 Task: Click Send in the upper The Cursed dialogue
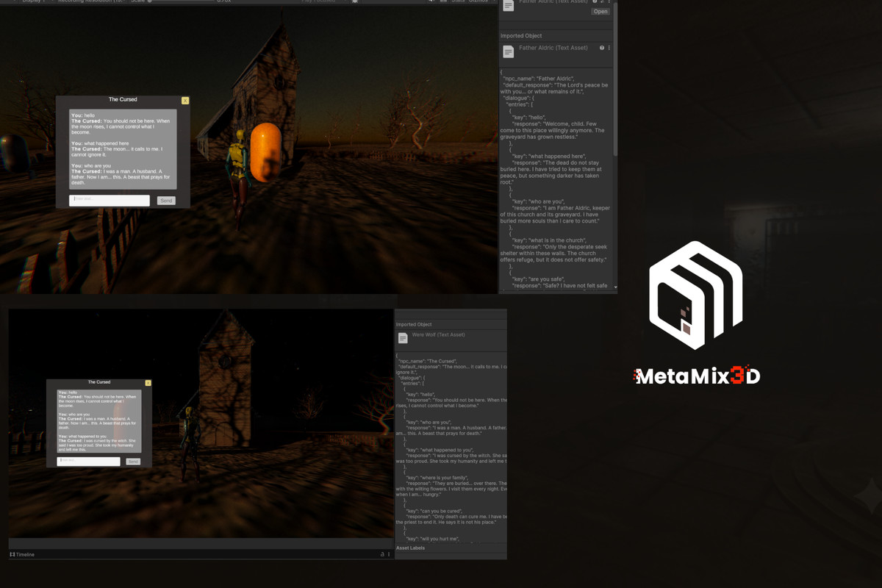point(166,200)
